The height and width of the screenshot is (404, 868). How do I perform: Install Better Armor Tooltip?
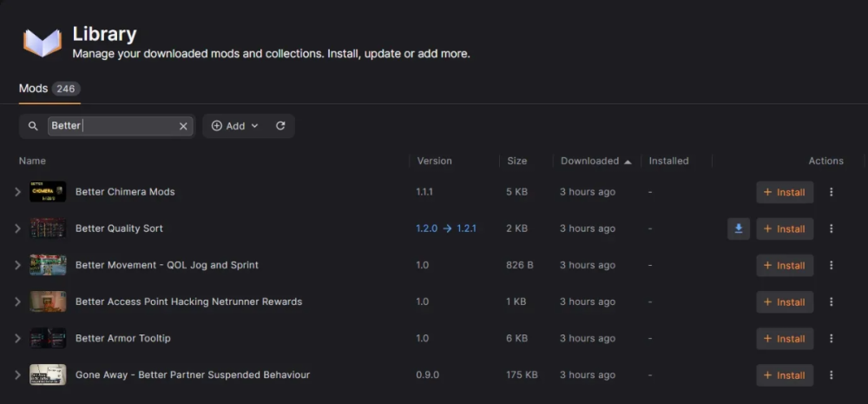tap(785, 339)
